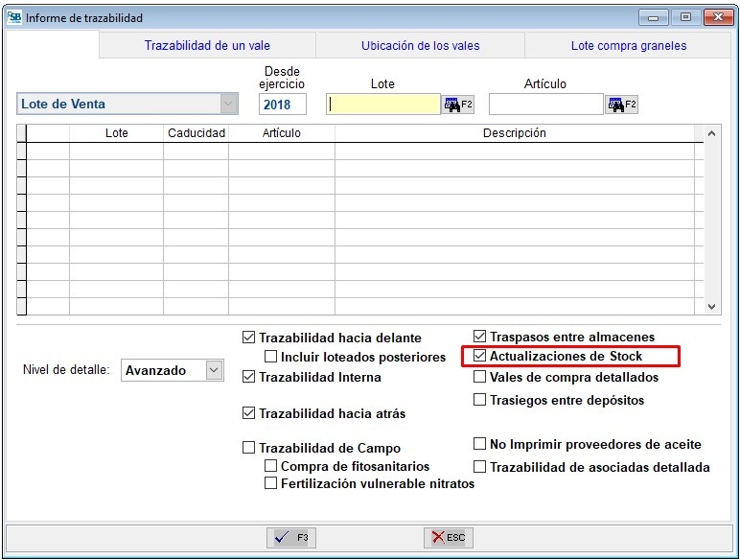Open the Ubicación de los vales tab

click(x=420, y=45)
